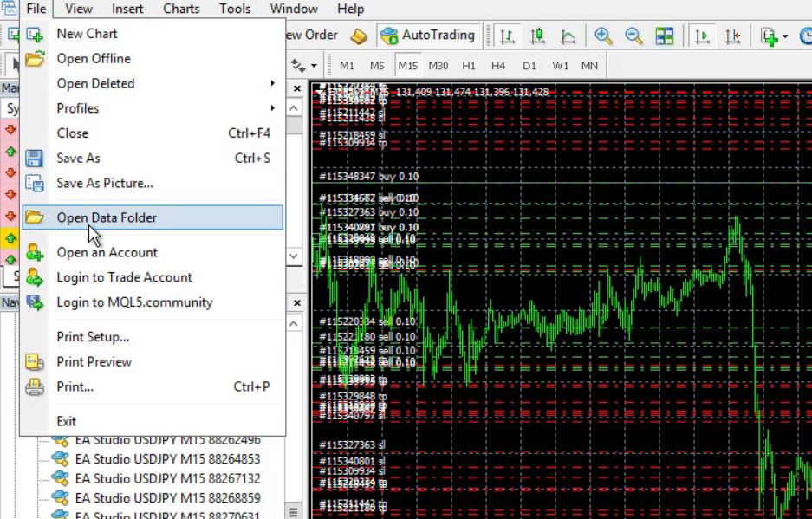This screenshot has height=519, width=812.
Task: Click the Open Offline folder icon
Action: [35, 59]
